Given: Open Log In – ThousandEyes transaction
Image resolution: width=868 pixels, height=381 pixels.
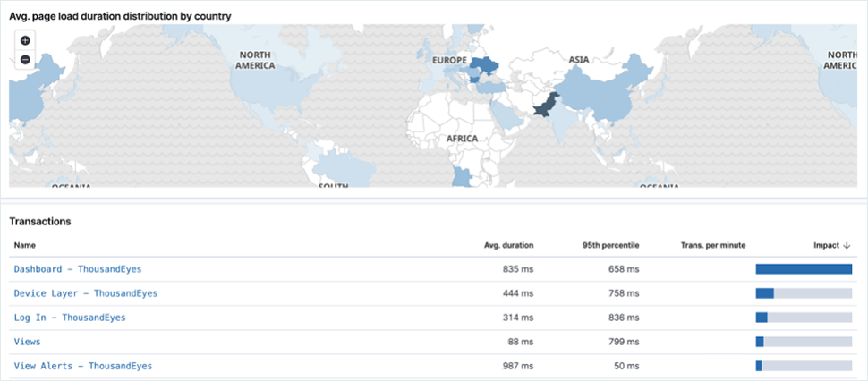Looking at the screenshot, I should (69, 317).
